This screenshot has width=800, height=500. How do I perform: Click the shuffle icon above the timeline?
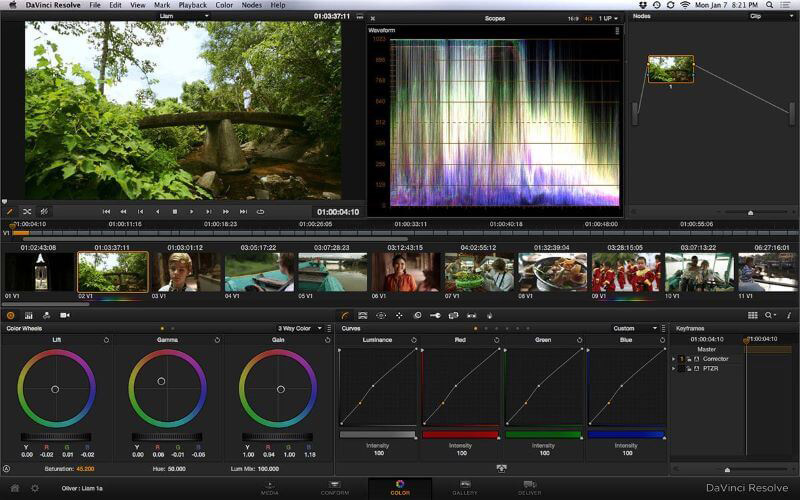tap(26, 211)
